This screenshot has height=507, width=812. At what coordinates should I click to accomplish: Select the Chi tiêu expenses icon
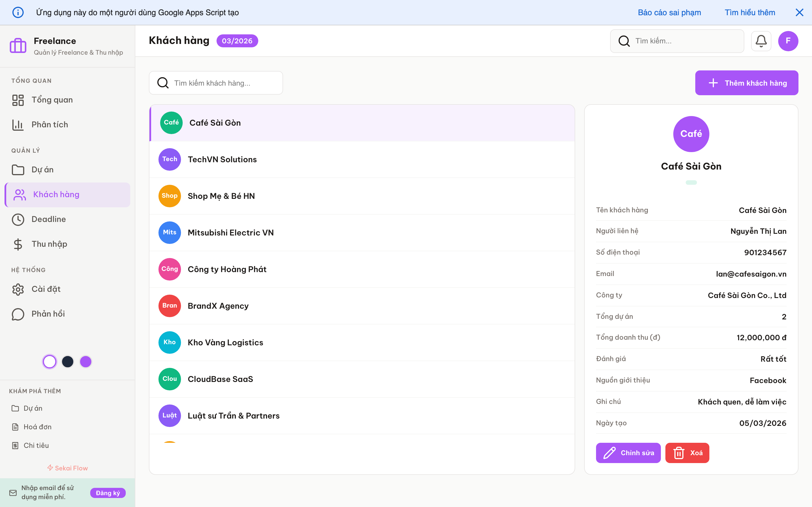tap(16, 445)
